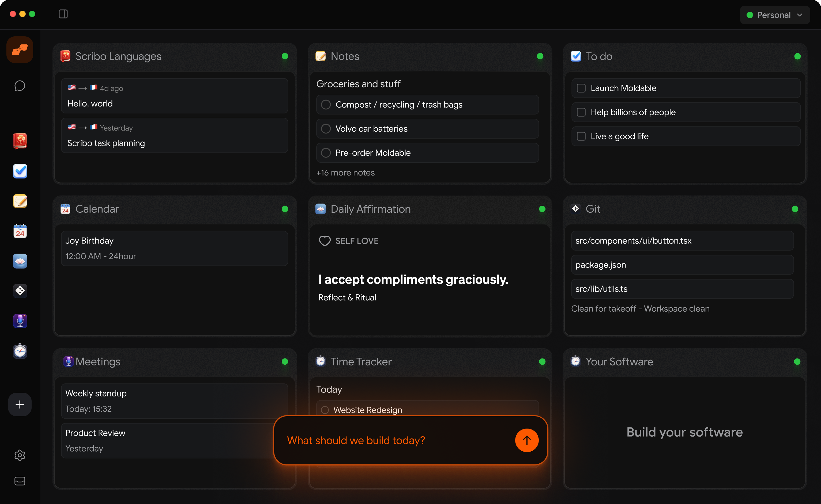Select the Time Tracker stopwatch icon in sidebar
The height and width of the screenshot is (504, 821).
coord(20,351)
